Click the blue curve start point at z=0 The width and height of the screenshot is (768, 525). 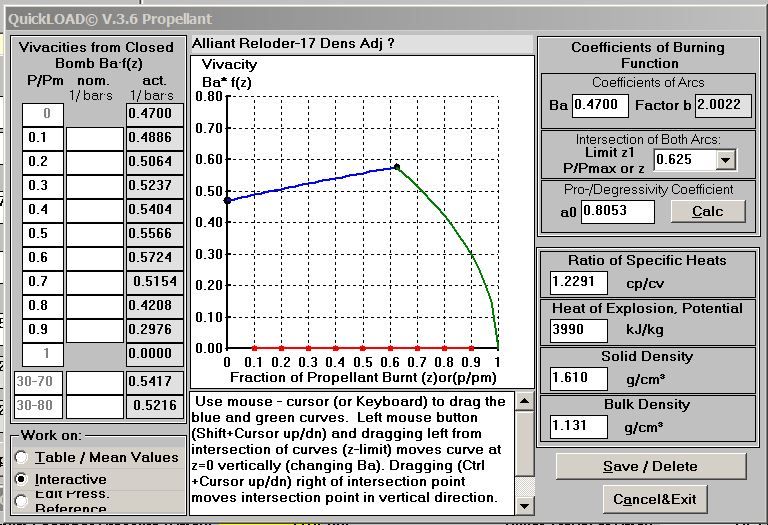click(x=227, y=200)
